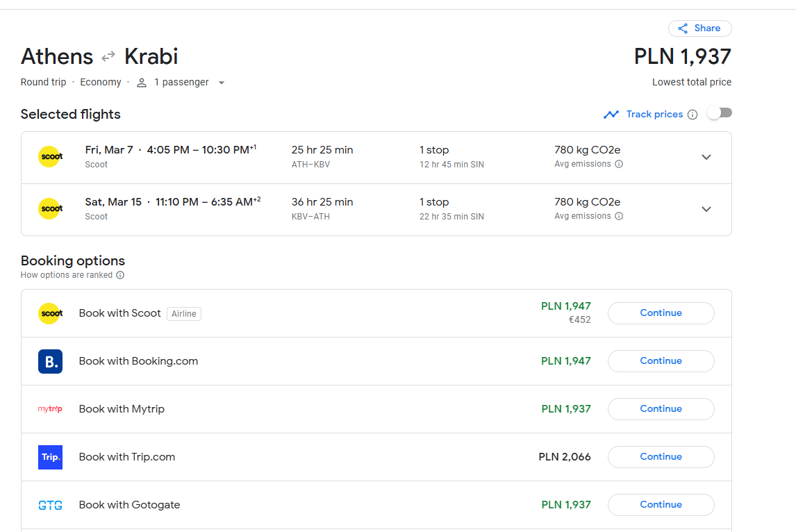Click the Mytrip logo
This screenshot has width=796, height=532.
(x=50, y=409)
